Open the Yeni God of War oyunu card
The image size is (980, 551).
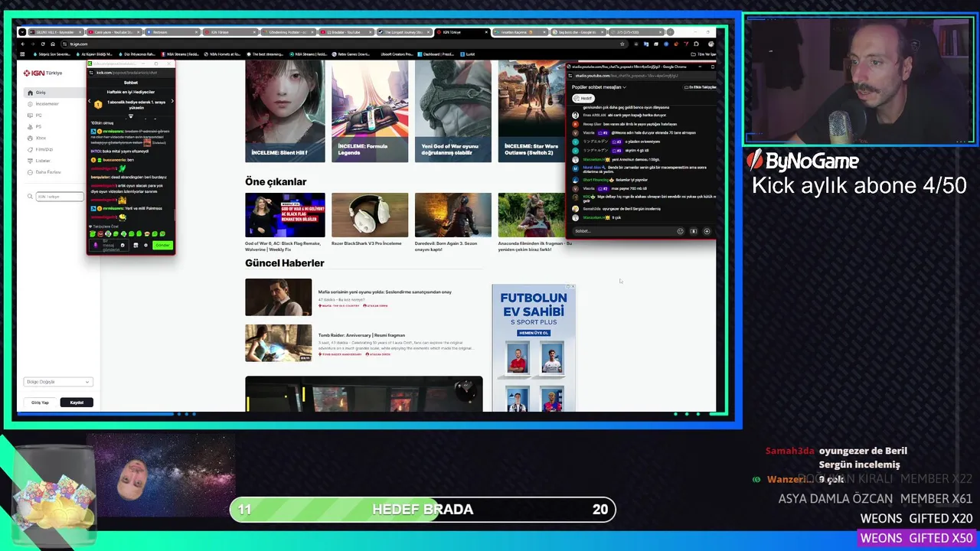[453, 112]
